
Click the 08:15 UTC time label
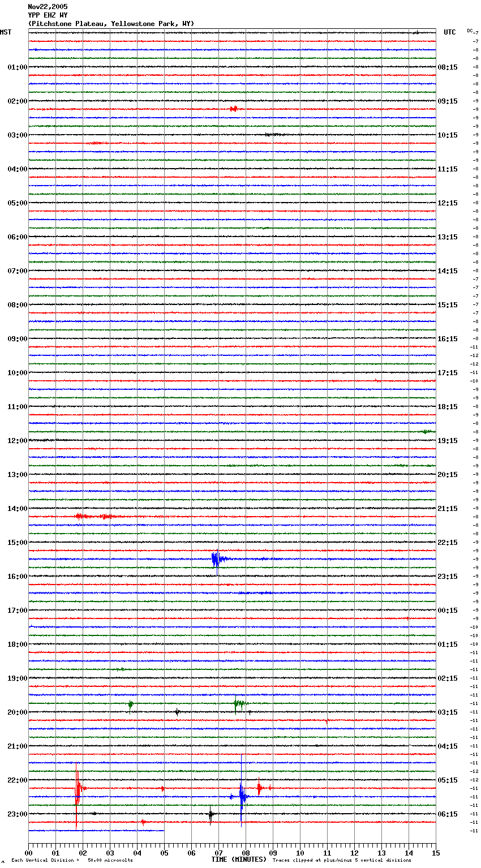point(448,67)
